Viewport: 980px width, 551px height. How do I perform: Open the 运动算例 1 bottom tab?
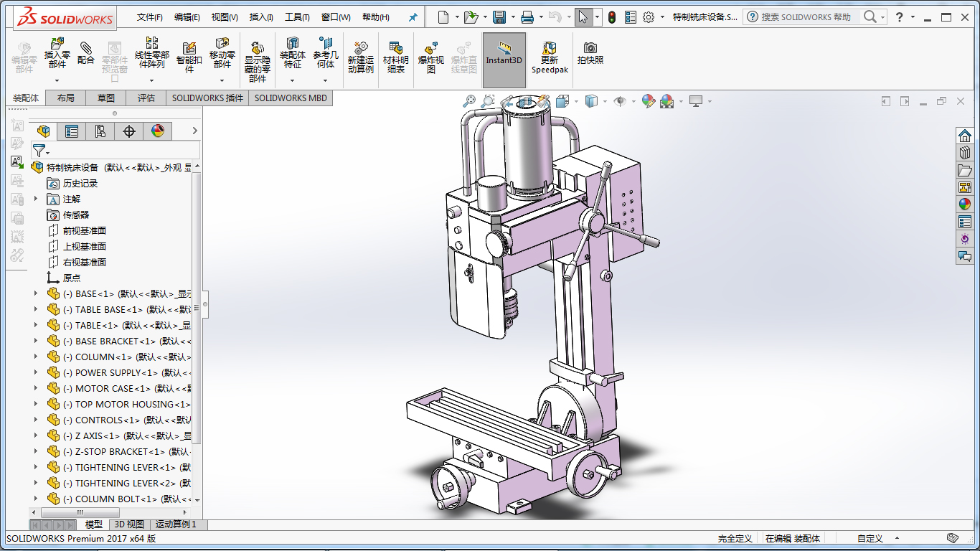coord(176,524)
